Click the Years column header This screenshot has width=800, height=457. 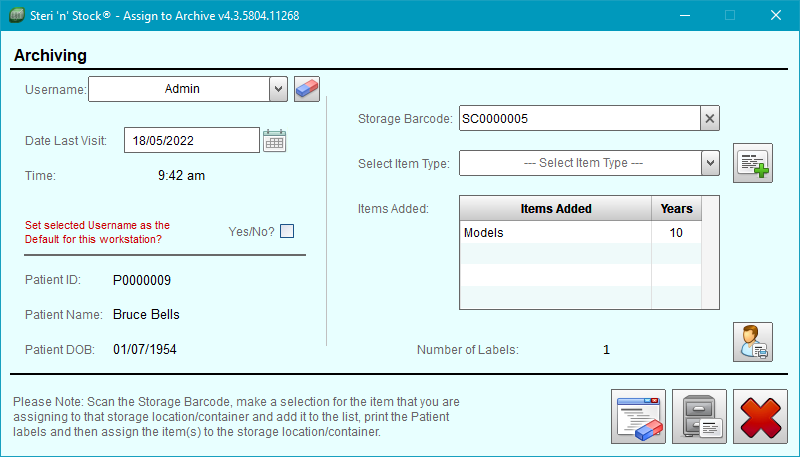[x=677, y=209]
